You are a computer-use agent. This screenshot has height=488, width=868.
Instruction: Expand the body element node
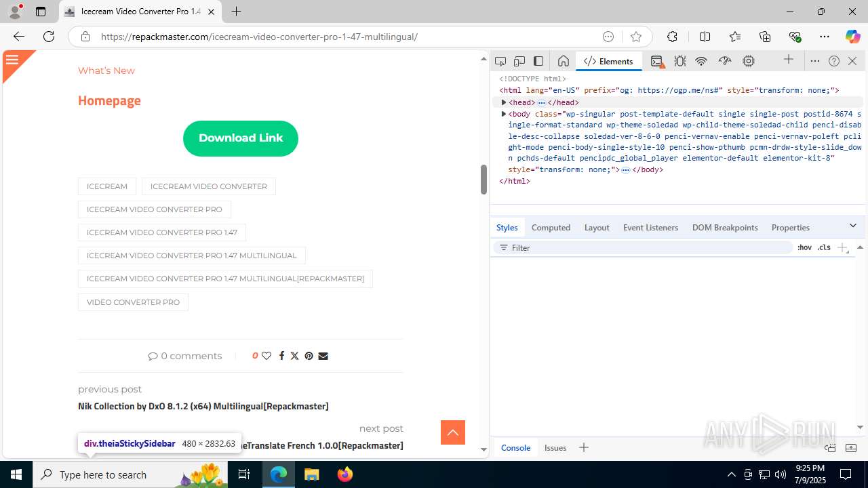coord(504,114)
